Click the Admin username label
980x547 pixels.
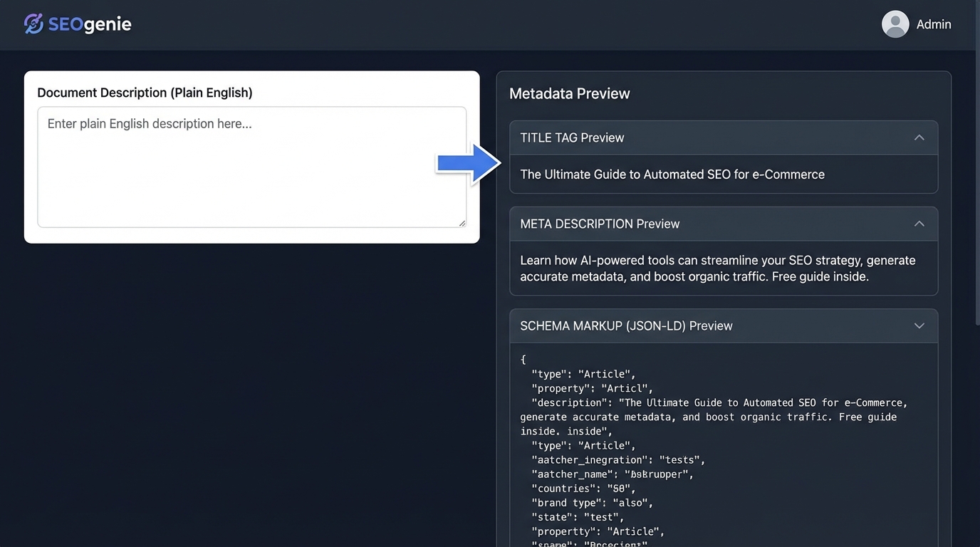click(x=933, y=24)
